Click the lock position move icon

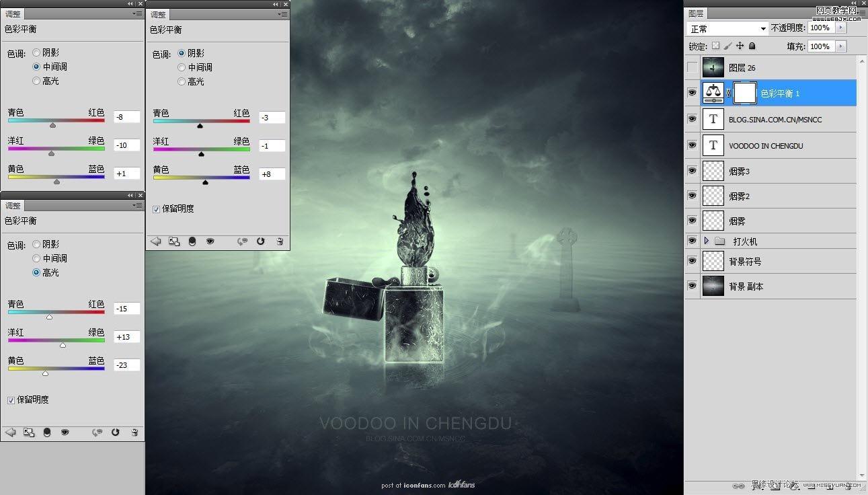(x=740, y=46)
